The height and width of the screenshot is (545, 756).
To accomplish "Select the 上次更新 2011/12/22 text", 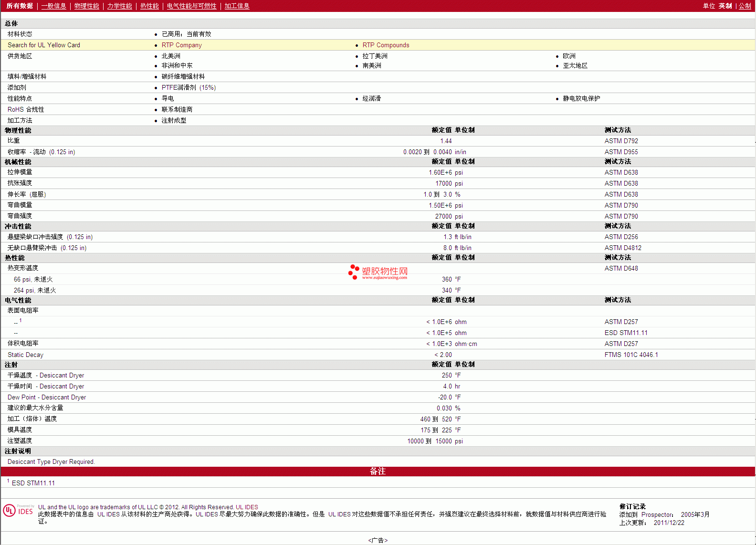I will click(651, 523).
